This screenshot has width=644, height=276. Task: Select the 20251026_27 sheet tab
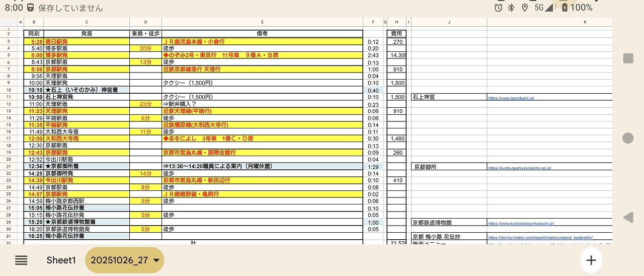pyautogui.click(x=118, y=260)
